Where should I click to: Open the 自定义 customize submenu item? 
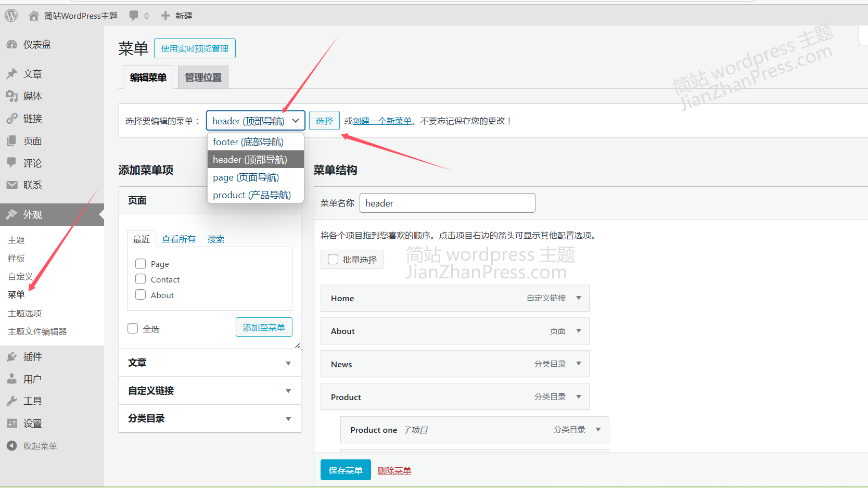point(20,276)
